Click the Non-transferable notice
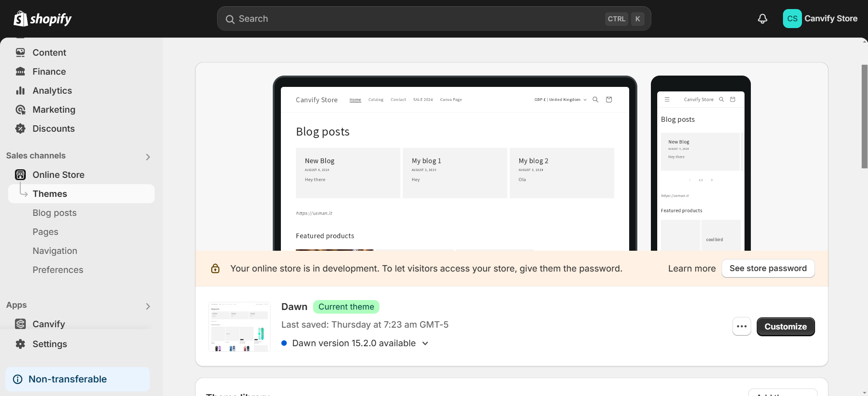 point(77,379)
